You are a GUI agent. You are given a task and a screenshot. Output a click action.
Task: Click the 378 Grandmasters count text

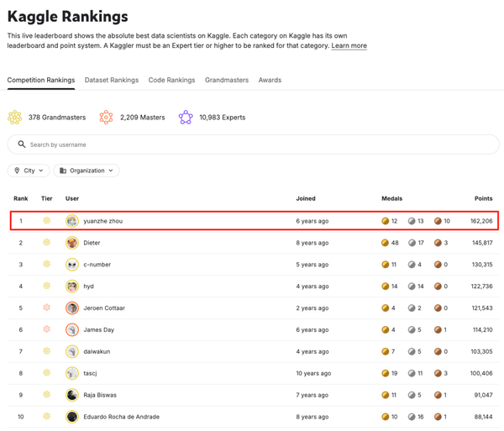(x=57, y=118)
